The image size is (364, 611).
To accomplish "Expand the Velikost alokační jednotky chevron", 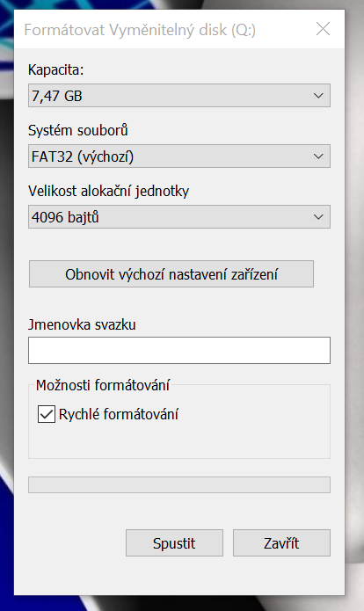I will tap(318, 217).
